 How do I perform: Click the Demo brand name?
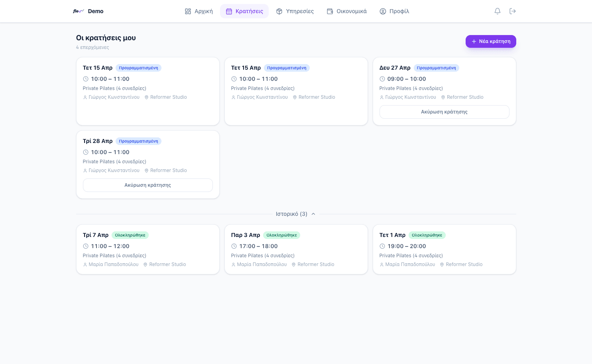(x=96, y=11)
